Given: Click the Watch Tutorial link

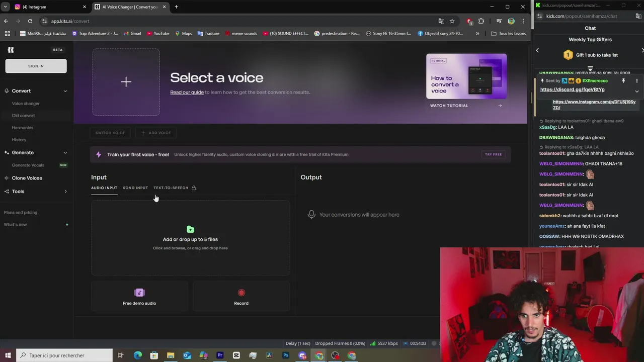Looking at the screenshot, I should coord(466,106).
